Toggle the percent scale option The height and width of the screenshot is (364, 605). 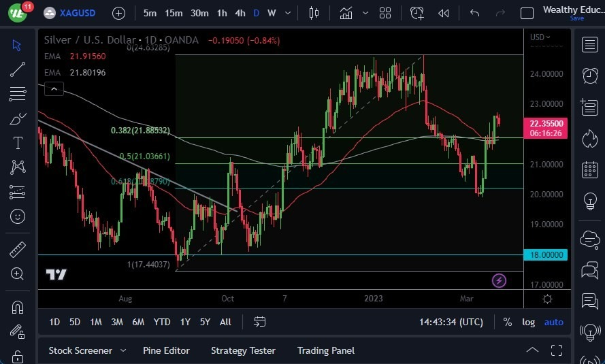(508, 322)
